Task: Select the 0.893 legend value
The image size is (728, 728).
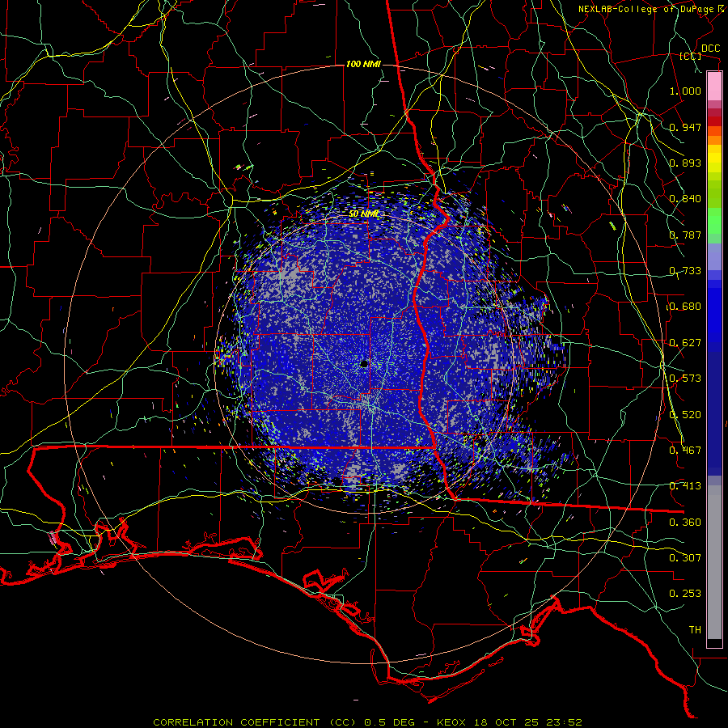Action: click(x=685, y=163)
